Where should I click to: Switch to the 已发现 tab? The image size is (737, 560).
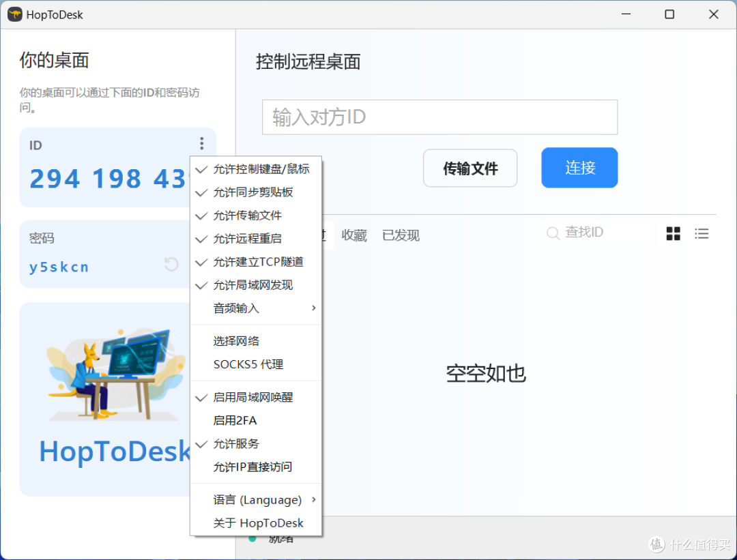click(401, 235)
